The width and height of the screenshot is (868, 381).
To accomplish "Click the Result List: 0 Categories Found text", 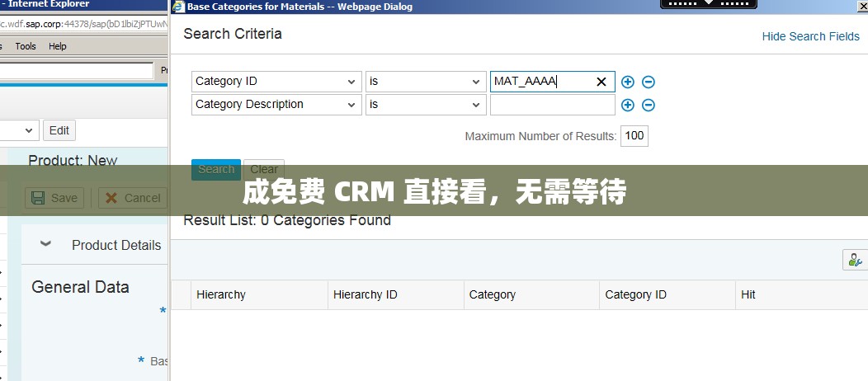I will (287, 220).
